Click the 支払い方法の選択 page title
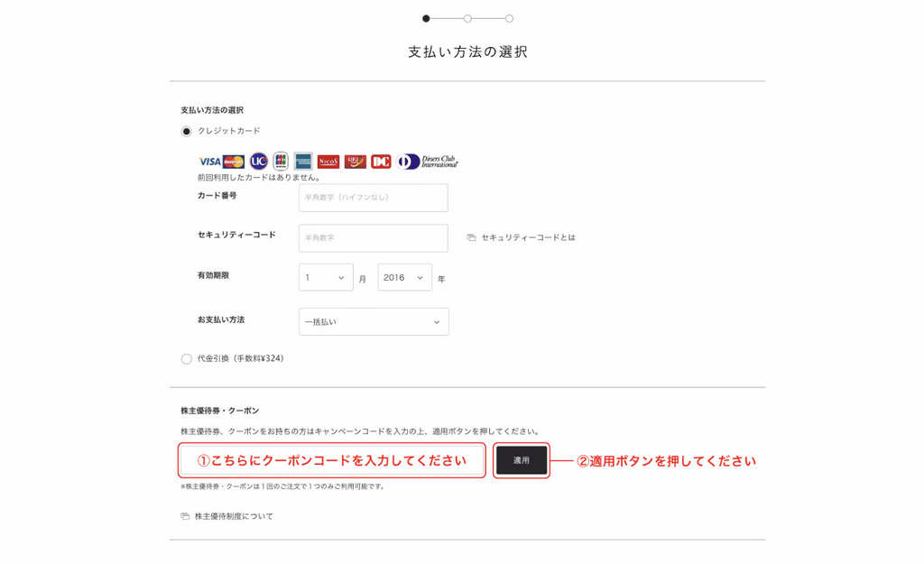 click(x=468, y=51)
